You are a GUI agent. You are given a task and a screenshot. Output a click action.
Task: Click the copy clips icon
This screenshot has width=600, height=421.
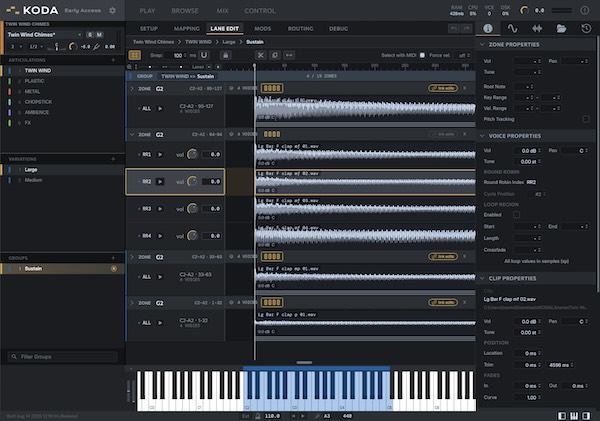coord(275,55)
